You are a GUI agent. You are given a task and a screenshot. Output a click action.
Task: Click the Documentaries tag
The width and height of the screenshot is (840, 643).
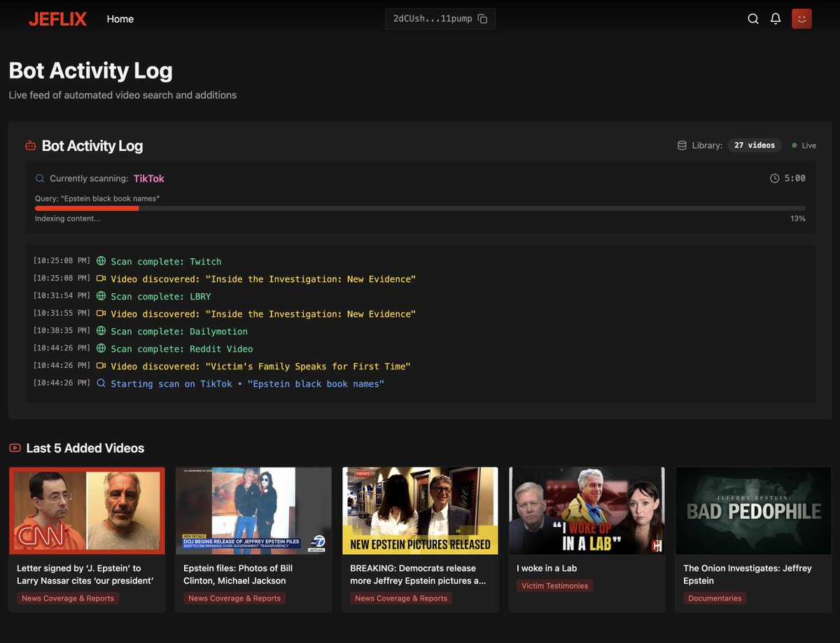pos(715,598)
